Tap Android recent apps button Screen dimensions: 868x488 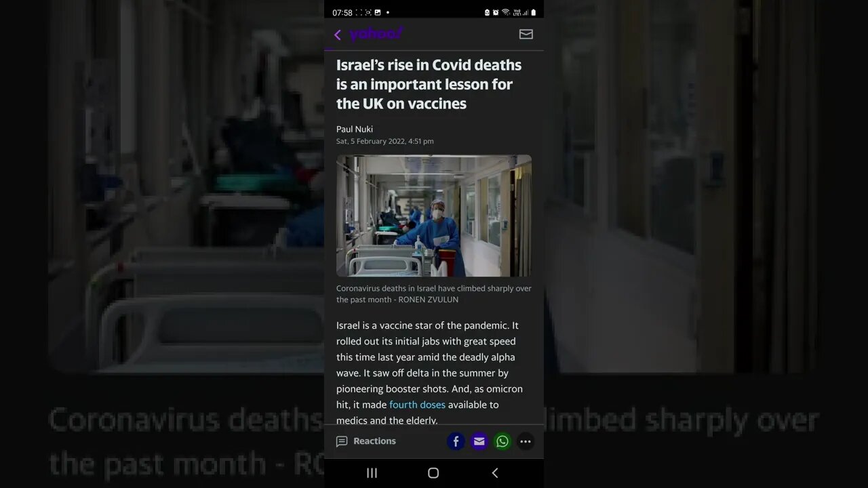click(x=372, y=473)
